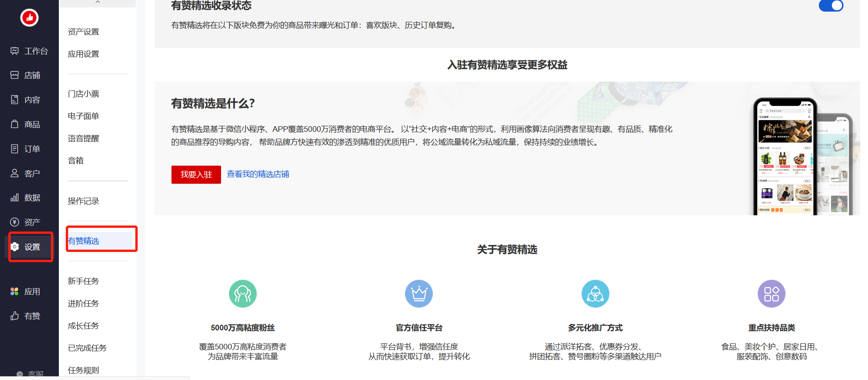Click the blue crown 官方信任平台 icon
Viewport: 868px width, 380px height.
[419, 294]
